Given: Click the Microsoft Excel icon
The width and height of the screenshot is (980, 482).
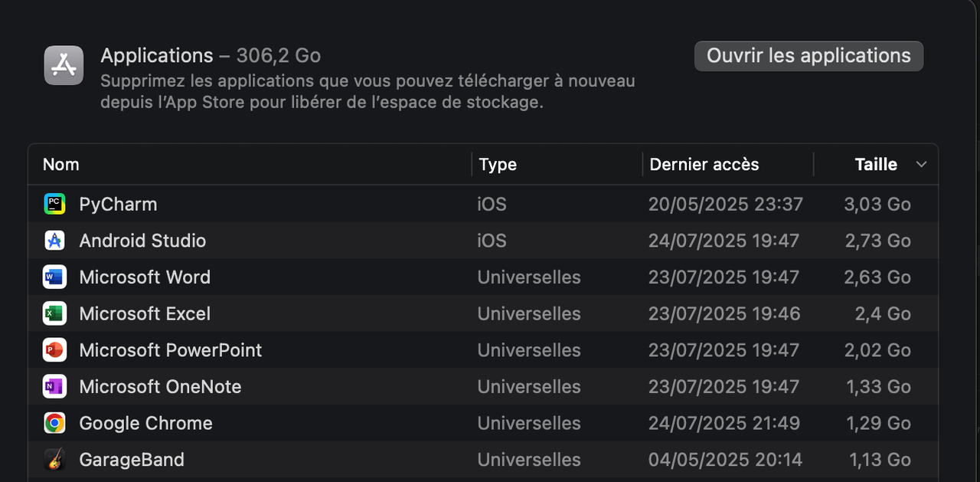Looking at the screenshot, I should 54,313.
